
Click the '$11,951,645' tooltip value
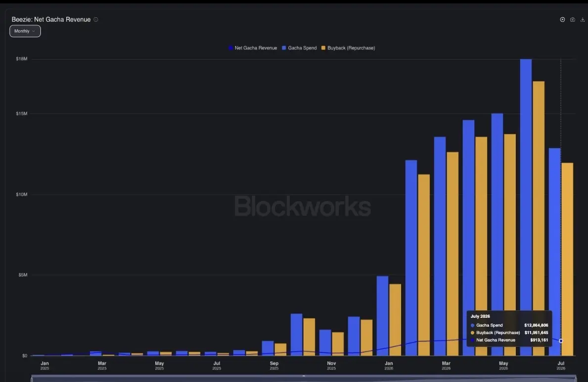coord(536,333)
